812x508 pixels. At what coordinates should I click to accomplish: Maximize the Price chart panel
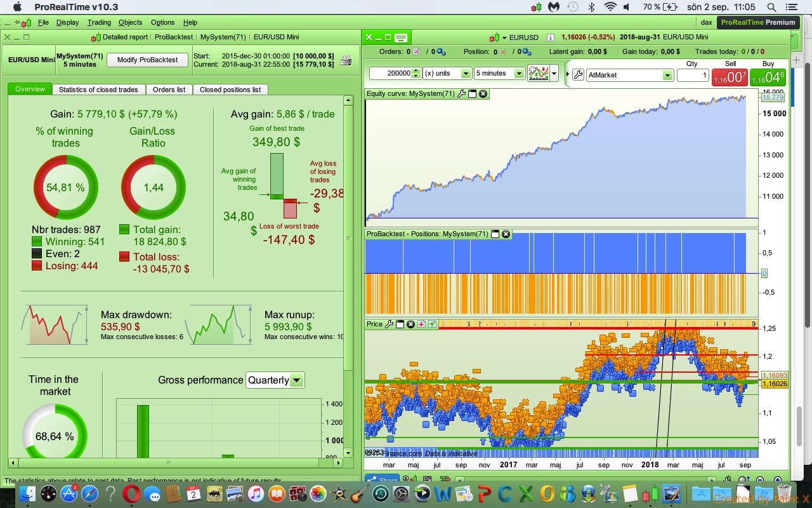400,324
